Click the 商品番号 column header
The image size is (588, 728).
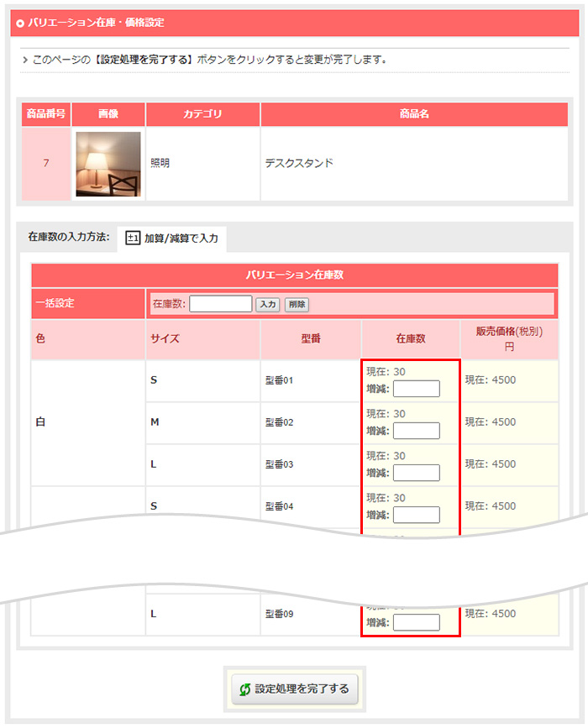pos(46,113)
